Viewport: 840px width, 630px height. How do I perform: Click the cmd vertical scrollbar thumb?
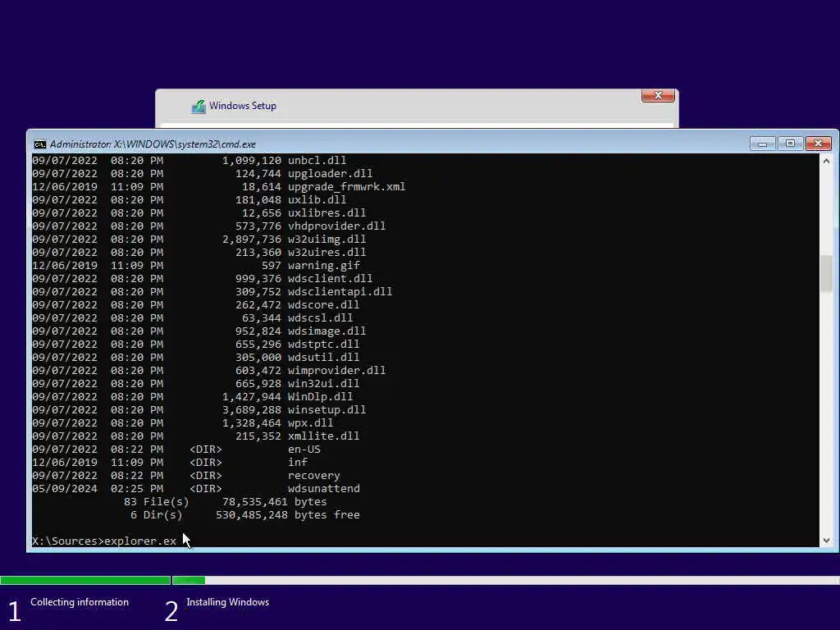coord(827,274)
